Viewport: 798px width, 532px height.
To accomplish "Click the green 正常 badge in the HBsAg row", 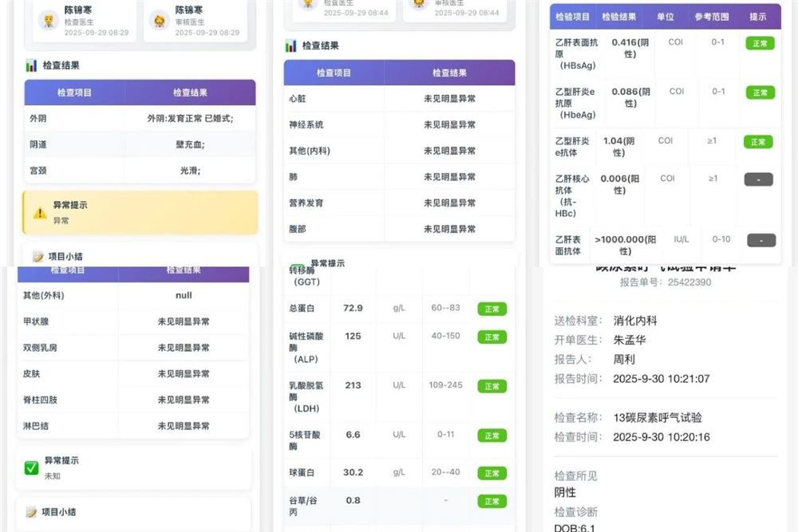I will tap(760, 44).
